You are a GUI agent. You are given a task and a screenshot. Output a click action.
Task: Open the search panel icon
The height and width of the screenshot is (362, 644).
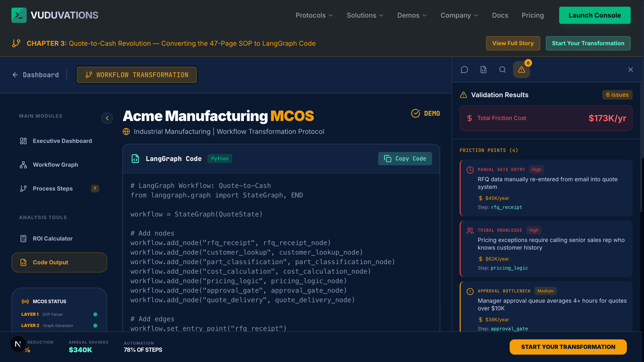(x=502, y=70)
